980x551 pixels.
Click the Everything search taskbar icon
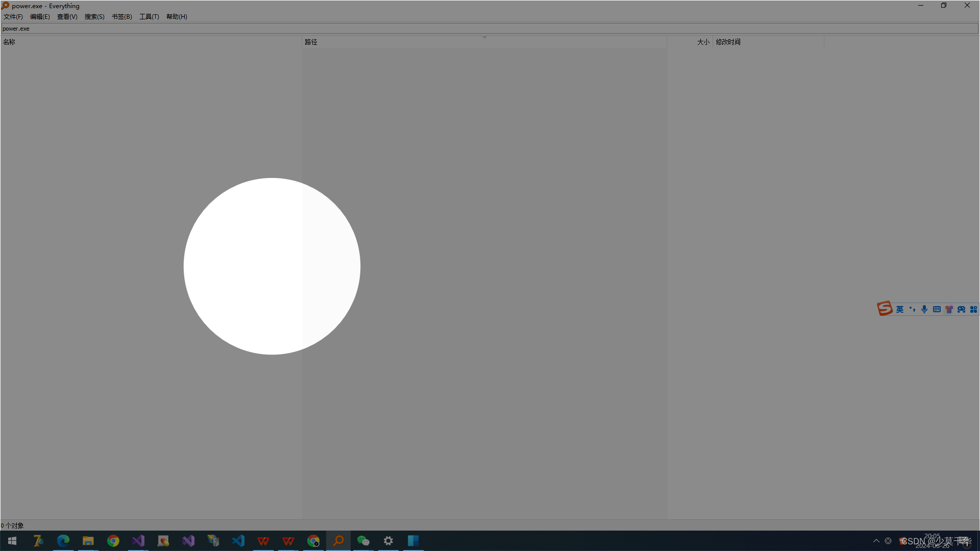(338, 541)
